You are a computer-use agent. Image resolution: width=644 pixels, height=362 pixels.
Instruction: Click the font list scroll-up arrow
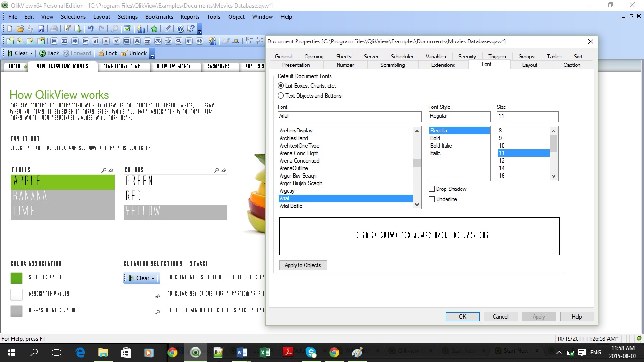coord(417,131)
